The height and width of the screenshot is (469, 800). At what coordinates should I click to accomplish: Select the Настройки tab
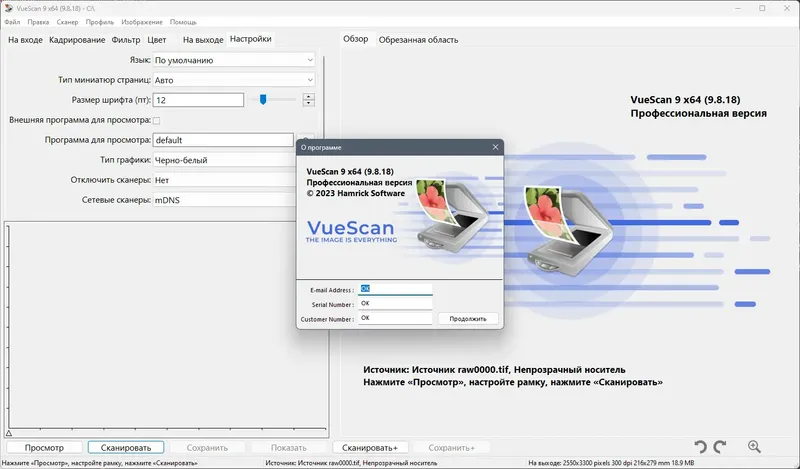(x=251, y=39)
